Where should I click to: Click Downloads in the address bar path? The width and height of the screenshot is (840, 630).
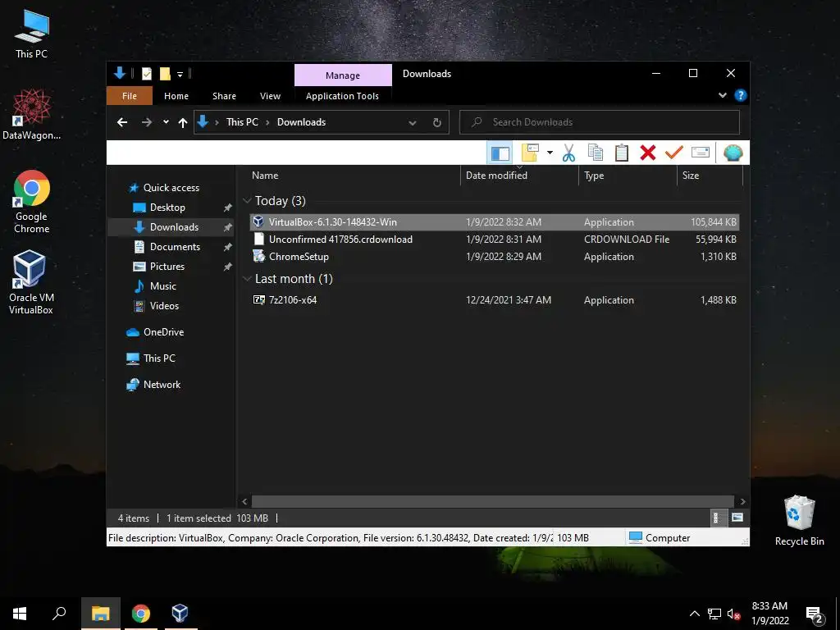(x=301, y=122)
